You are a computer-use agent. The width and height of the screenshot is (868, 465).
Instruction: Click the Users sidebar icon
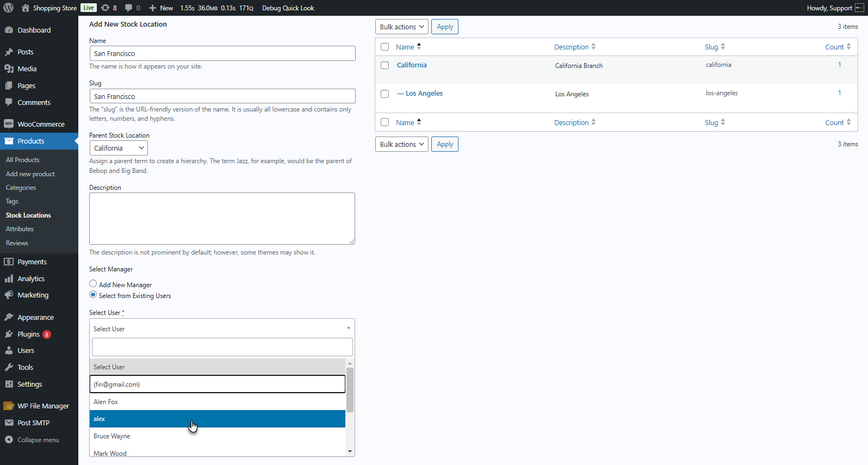pyautogui.click(x=9, y=350)
